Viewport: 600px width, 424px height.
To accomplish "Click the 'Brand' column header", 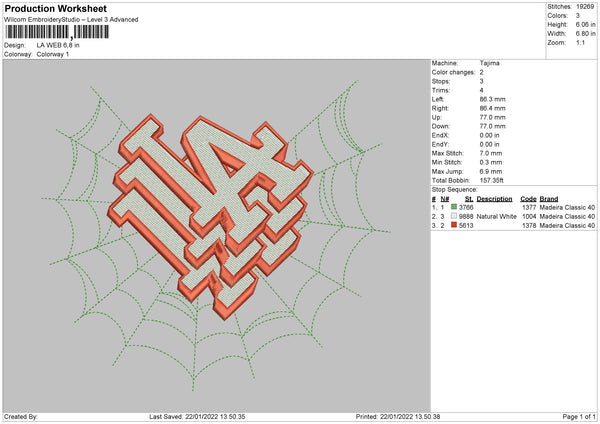I will (549, 199).
